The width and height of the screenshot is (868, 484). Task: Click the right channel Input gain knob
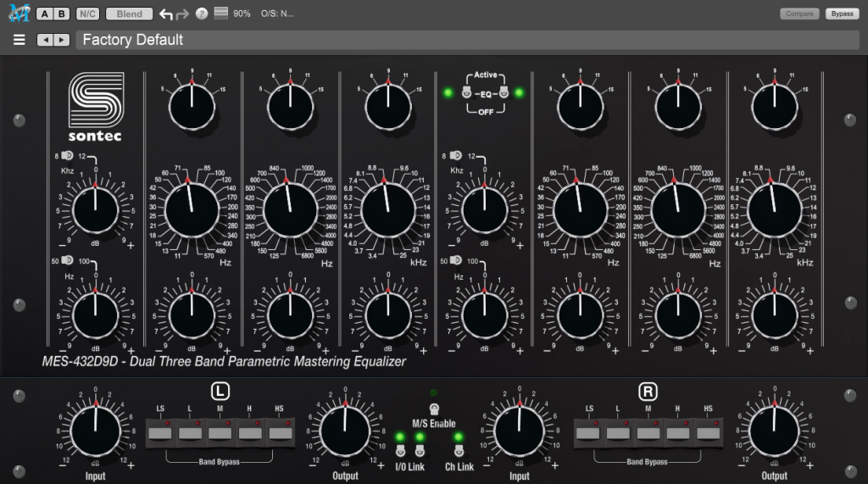point(520,432)
